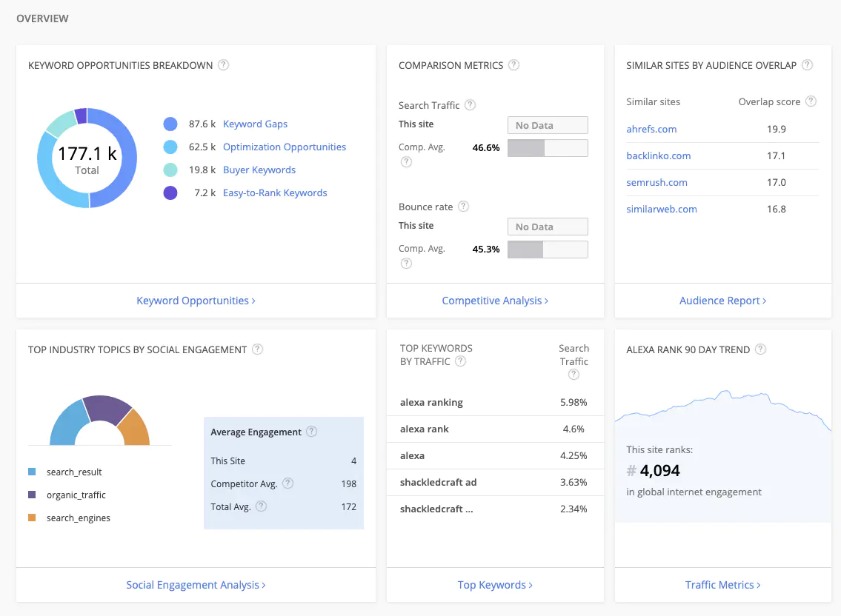Click the donut chart 177.1 k total
This screenshot has width=841, height=616.
[x=87, y=158]
